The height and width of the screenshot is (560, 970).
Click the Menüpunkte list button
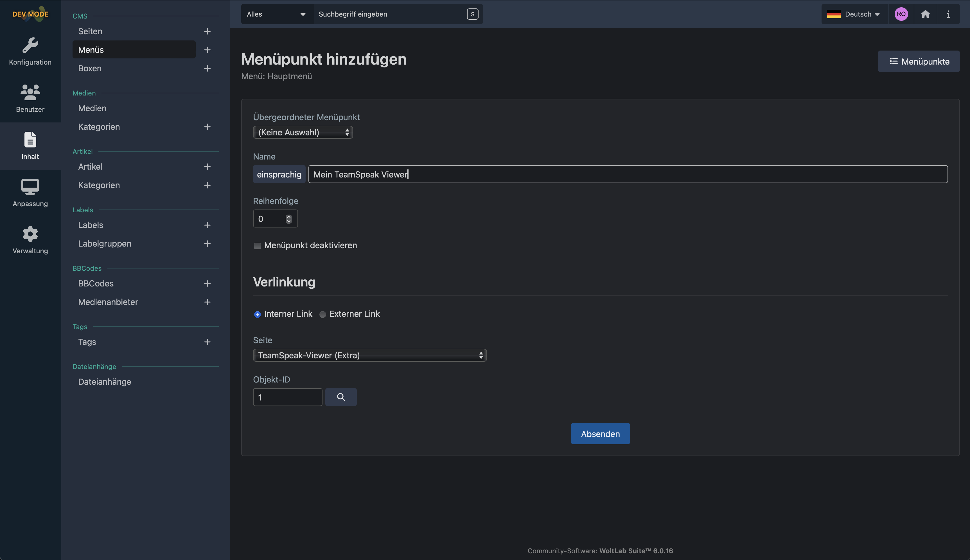point(919,62)
